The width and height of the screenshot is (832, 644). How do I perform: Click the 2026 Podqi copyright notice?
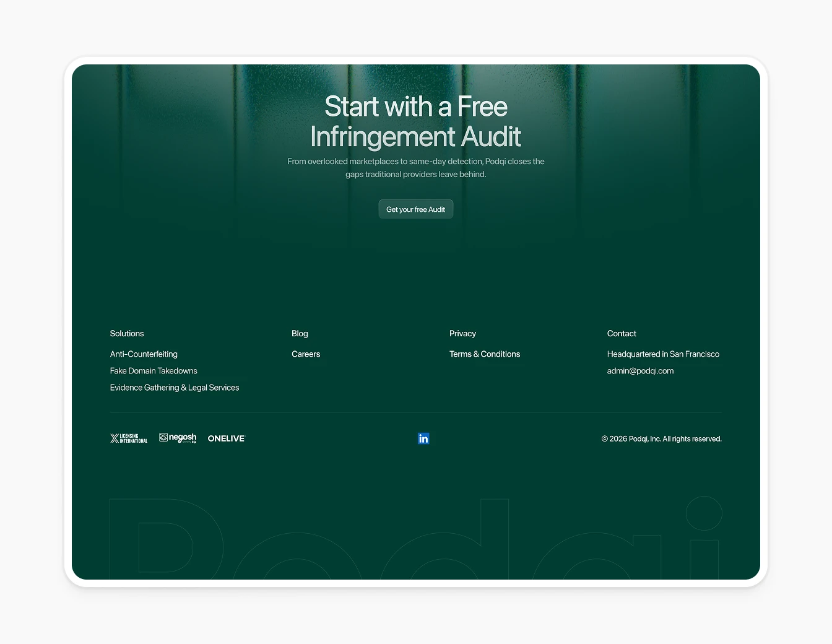[662, 438]
